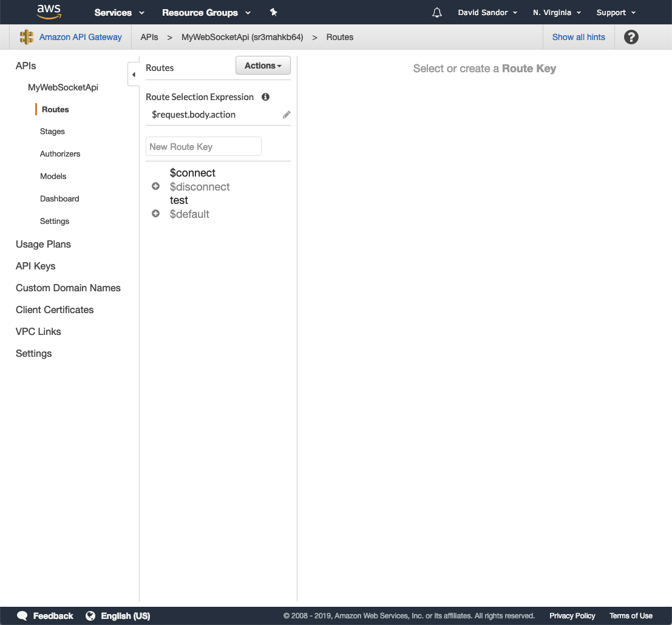Viewport: 672px width, 625px height.
Task: Select MyWebSocketApi in the sidebar
Action: [x=63, y=87]
